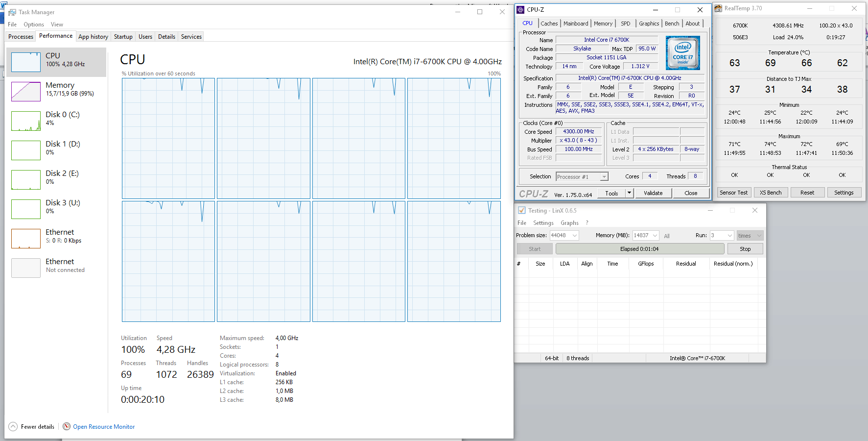This screenshot has height=441, width=868.
Task: Click the Elapsed 0:01:04 progress bar
Action: click(639, 249)
